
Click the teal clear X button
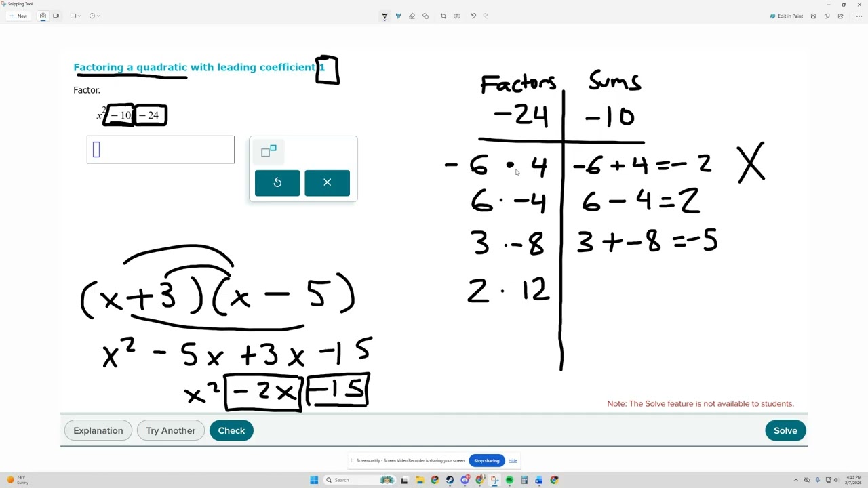[327, 182]
